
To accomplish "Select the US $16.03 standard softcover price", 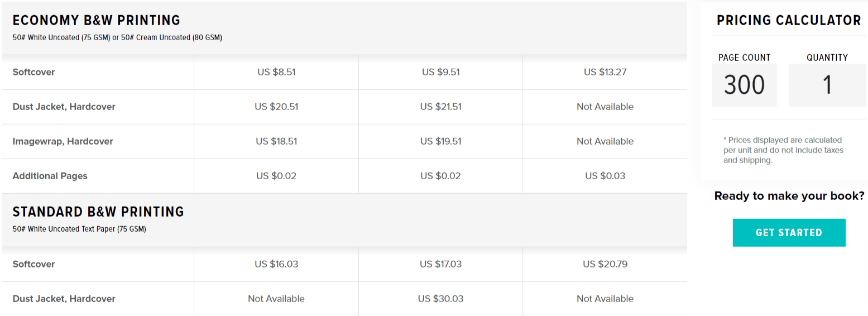I will [x=276, y=264].
